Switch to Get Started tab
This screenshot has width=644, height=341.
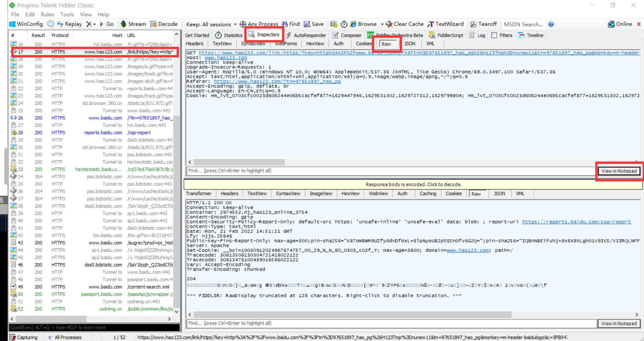point(197,35)
